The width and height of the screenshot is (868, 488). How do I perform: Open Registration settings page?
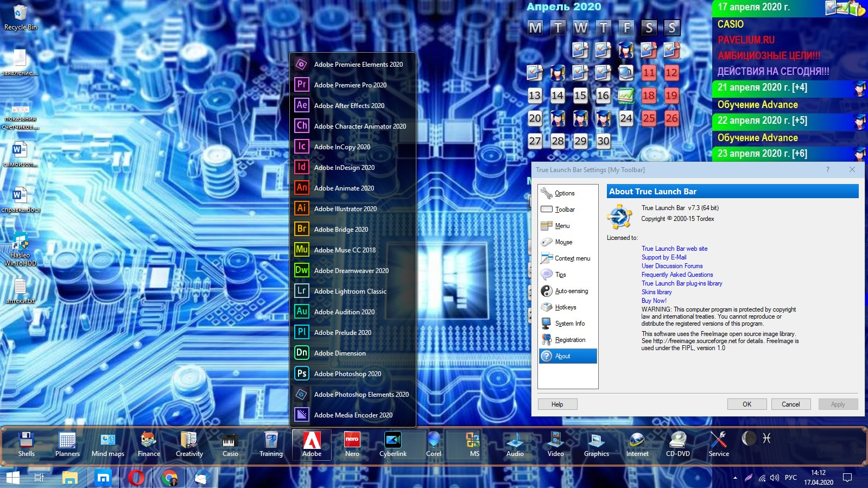coord(568,340)
